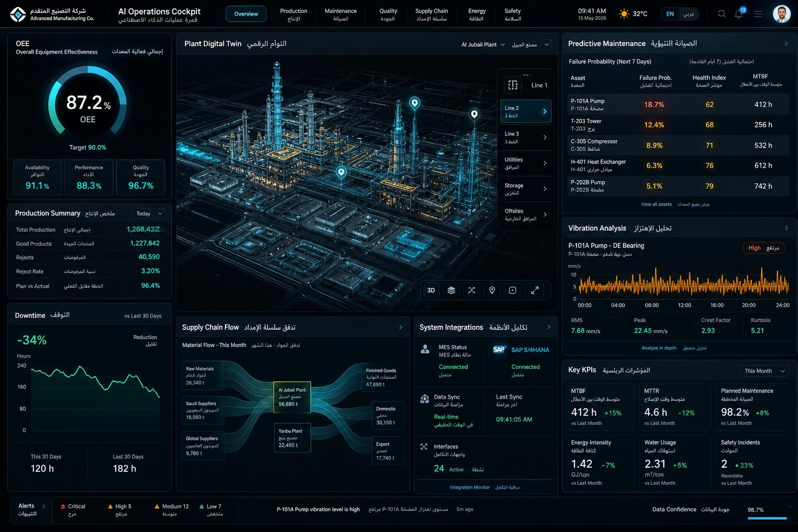Switch the language to عربي
The width and height of the screenshot is (798, 532).
click(688, 14)
